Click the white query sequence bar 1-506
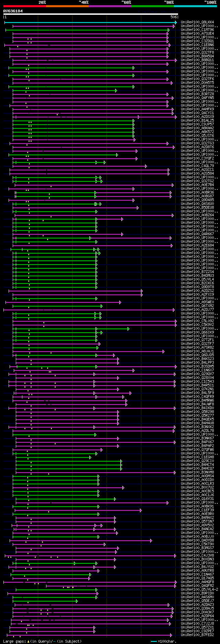The width and height of the screenshot is (220, 644). (91, 14)
